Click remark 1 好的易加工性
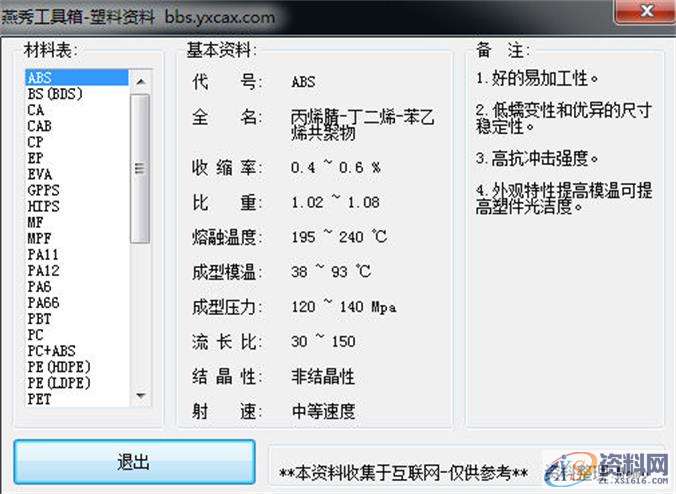The height and width of the screenshot is (494, 676). click(537, 78)
